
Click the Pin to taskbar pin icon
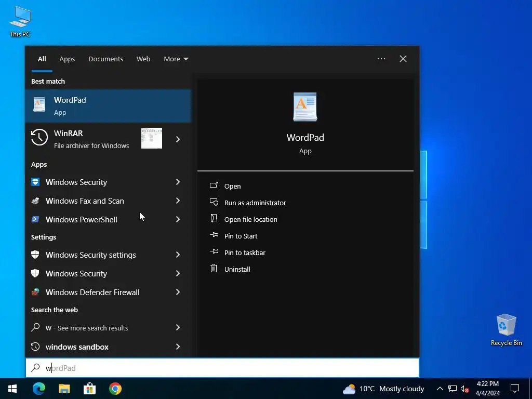[214, 251]
